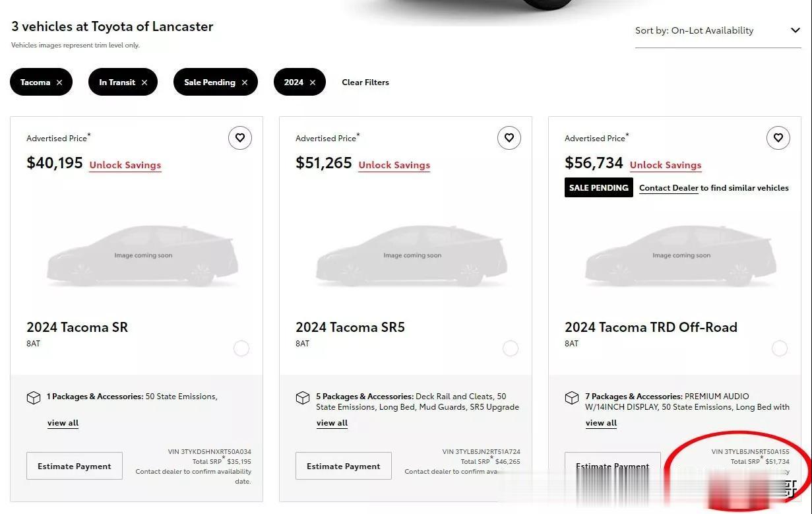Click Clear Filters link
The image size is (812, 514).
coord(365,82)
